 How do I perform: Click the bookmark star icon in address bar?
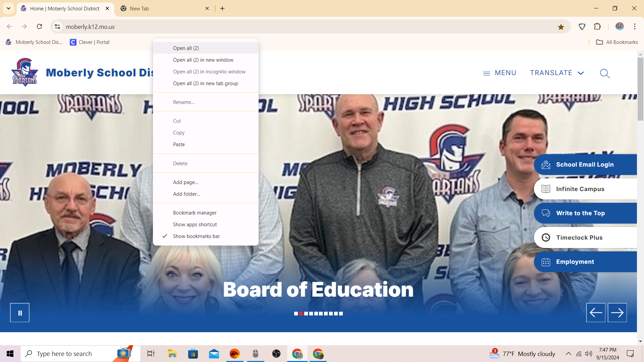pos(561,27)
